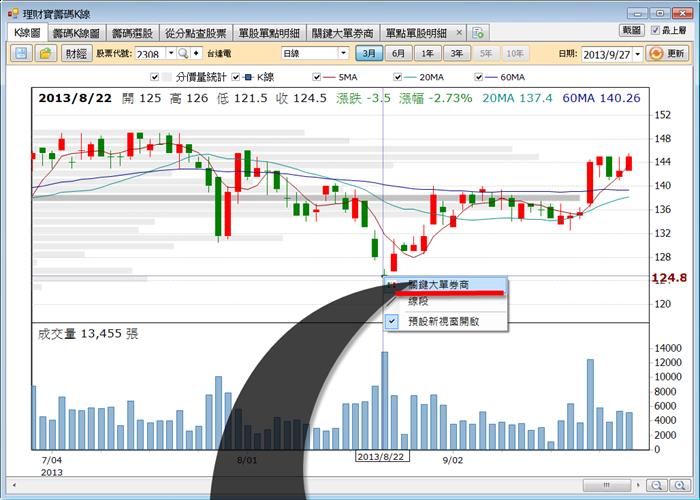
Task: Click the left arrow of horizontal scrollbar
Action: [x=14, y=485]
